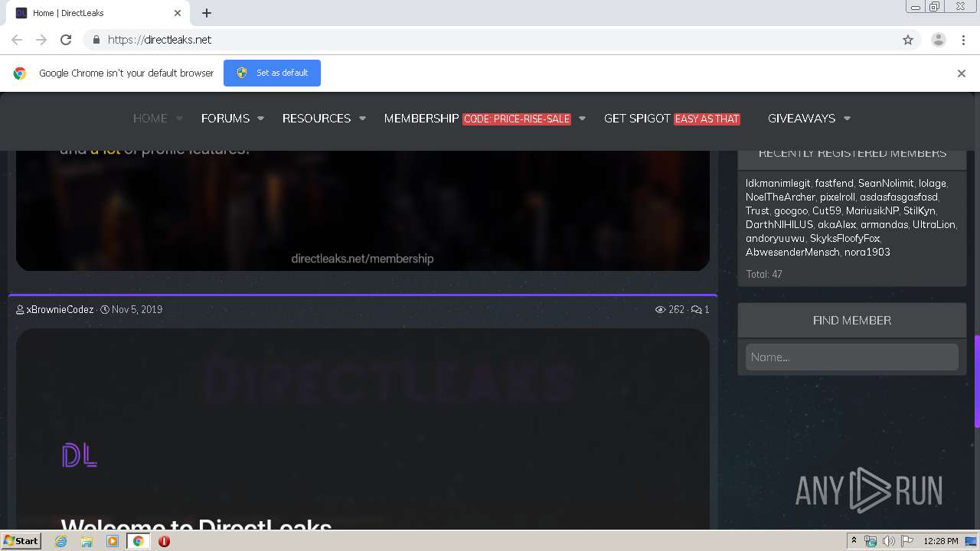
Task: Click the Show desktop button in taskbar
Action: coord(972,541)
